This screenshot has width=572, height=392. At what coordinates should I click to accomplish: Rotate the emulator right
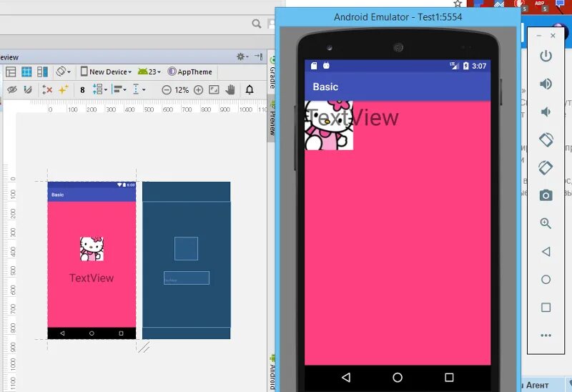(x=546, y=167)
